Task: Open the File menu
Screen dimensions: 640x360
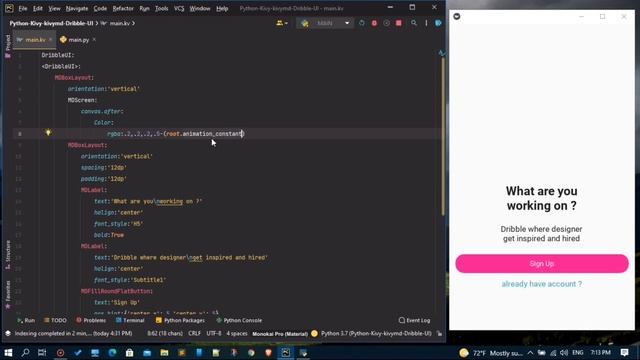Action: tap(23, 9)
